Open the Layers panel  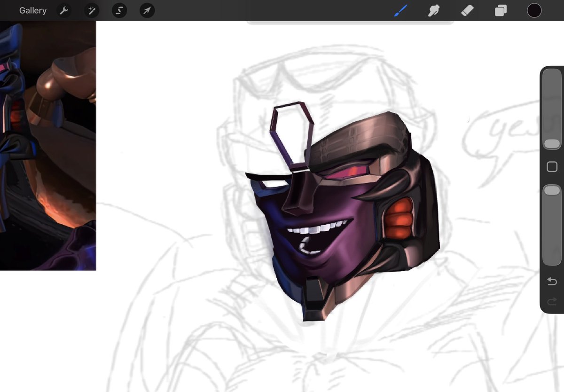[x=501, y=10]
